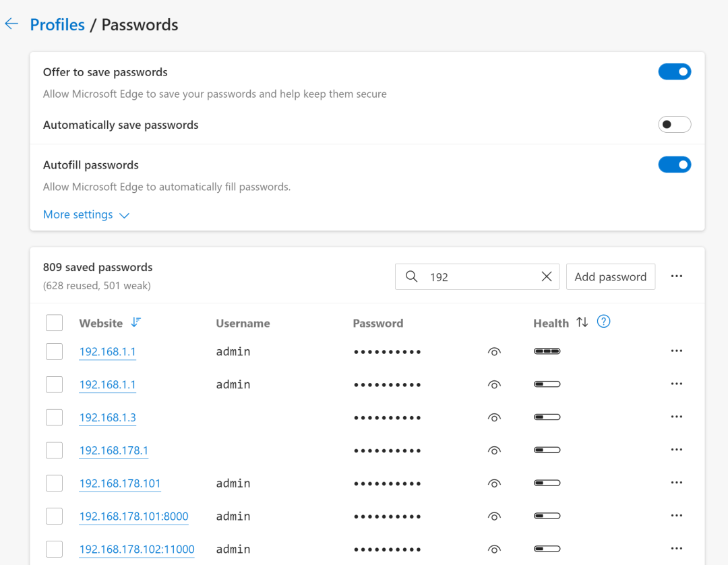Sort passwords by Health arrows icon

(x=582, y=322)
